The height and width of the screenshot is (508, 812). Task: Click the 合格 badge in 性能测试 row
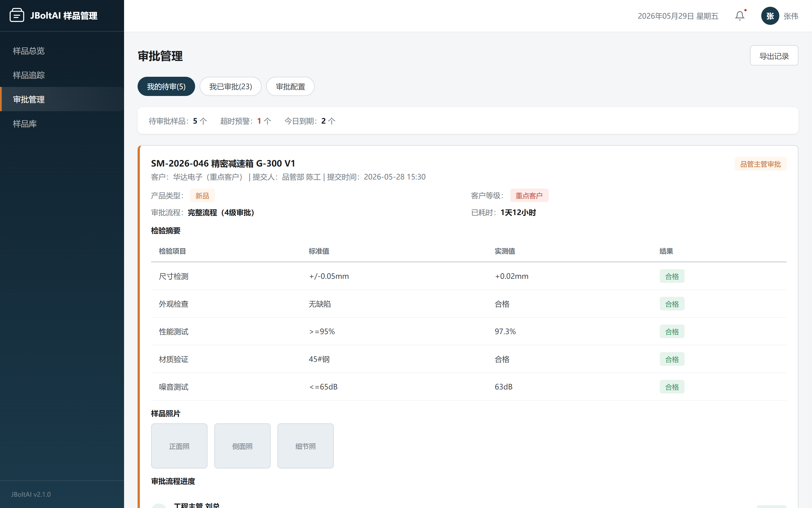coord(672,332)
